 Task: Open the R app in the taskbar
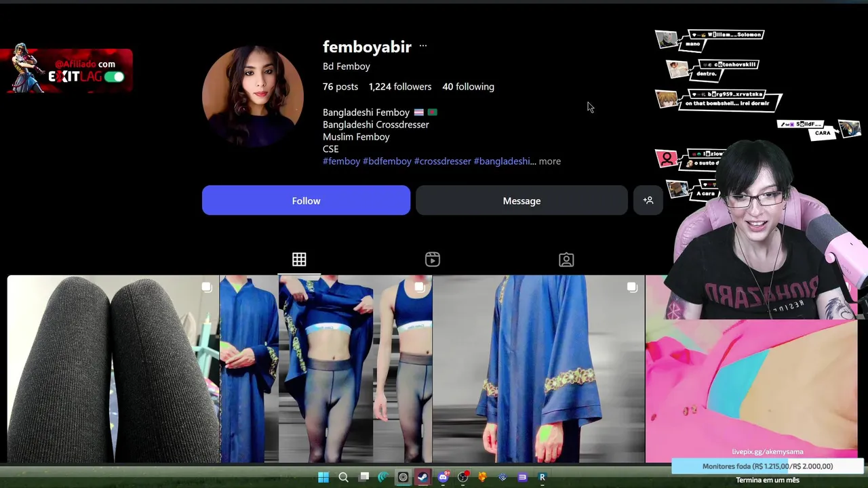coord(542,477)
